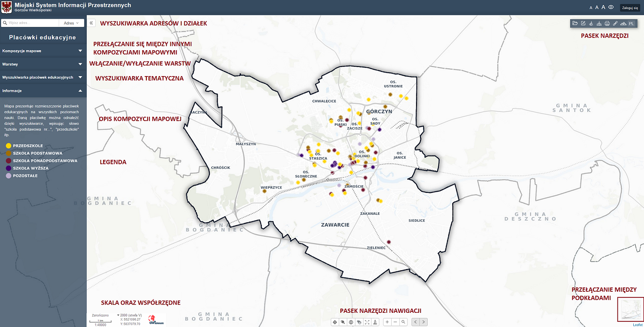The image size is (644, 327).
Task: Click the locate position crosshair icon
Action: coord(335,322)
